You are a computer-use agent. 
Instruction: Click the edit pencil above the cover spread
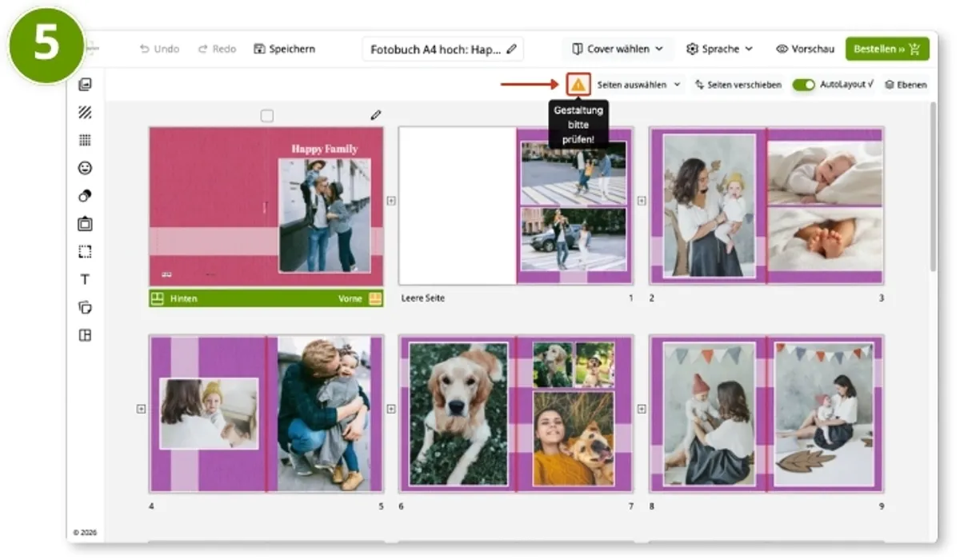[x=376, y=115]
